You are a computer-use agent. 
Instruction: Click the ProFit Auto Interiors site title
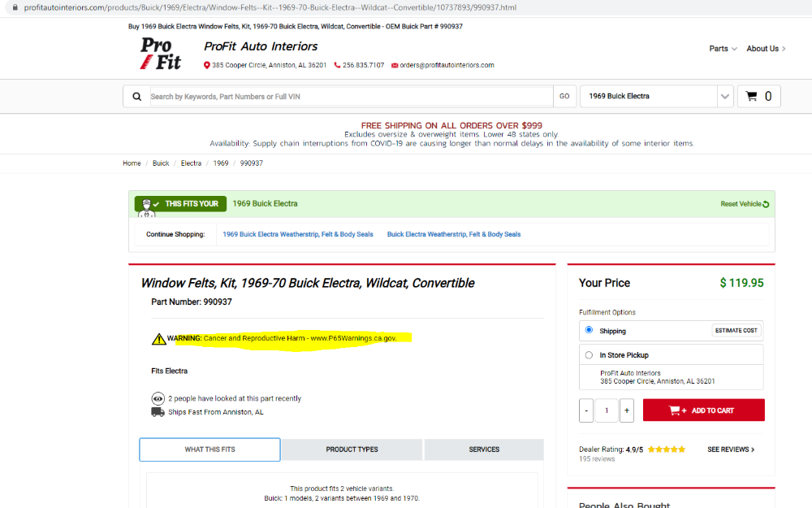[x=261, y=46]
